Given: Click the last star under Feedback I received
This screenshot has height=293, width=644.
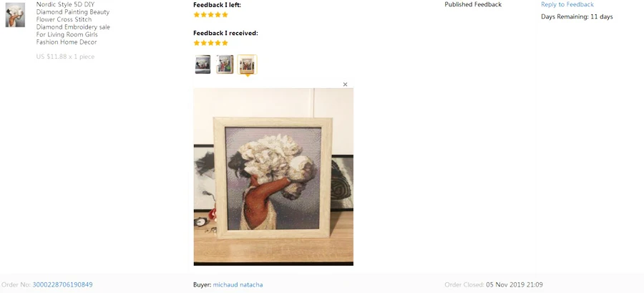Looking at the screenshot, I should click(225, 43).
